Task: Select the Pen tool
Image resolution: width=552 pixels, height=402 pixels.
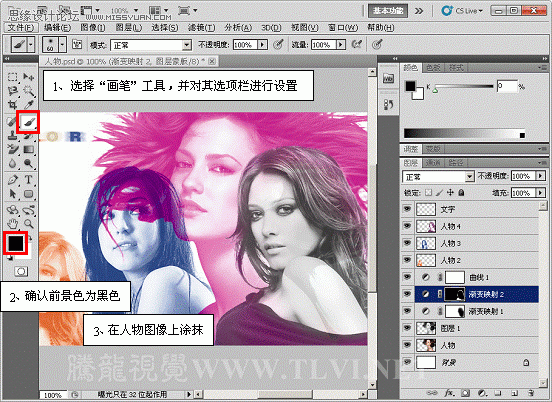Action: pos(13,180)
